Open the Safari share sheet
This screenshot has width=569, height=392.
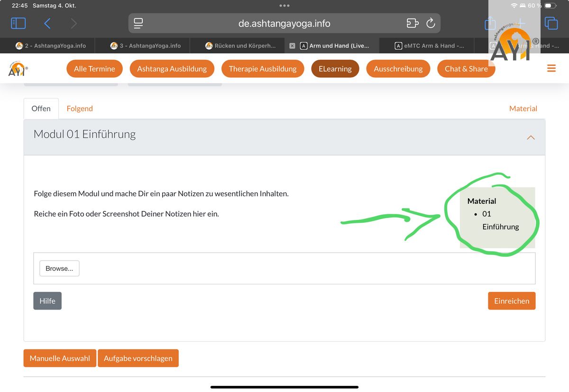tap(490, 23)
